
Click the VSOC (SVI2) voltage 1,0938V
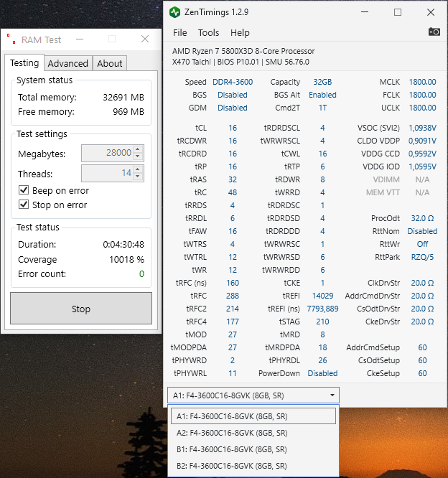pos(422,128)
